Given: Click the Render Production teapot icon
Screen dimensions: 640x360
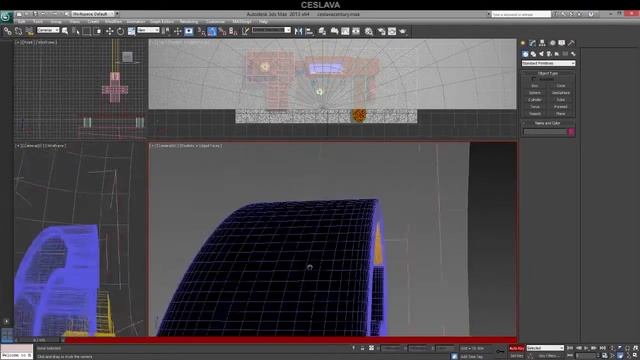Looking at the screenshot, I should (x=403, y=31).
